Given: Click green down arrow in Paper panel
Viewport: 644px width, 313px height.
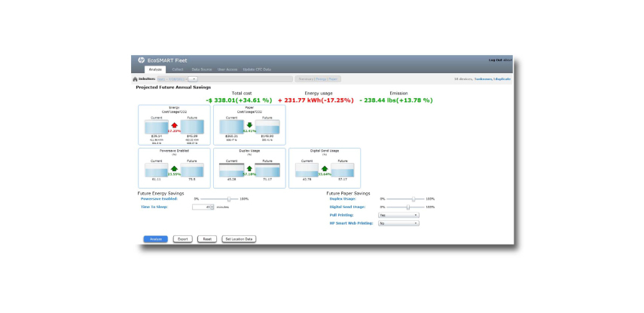Looking at the screenshot, I should [249, 127].
